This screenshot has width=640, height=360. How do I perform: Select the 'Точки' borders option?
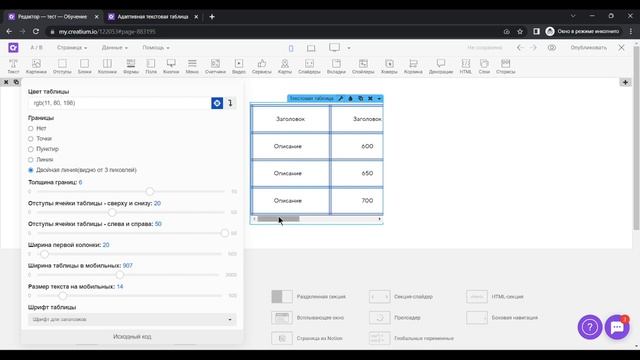[x=31, y=139]
